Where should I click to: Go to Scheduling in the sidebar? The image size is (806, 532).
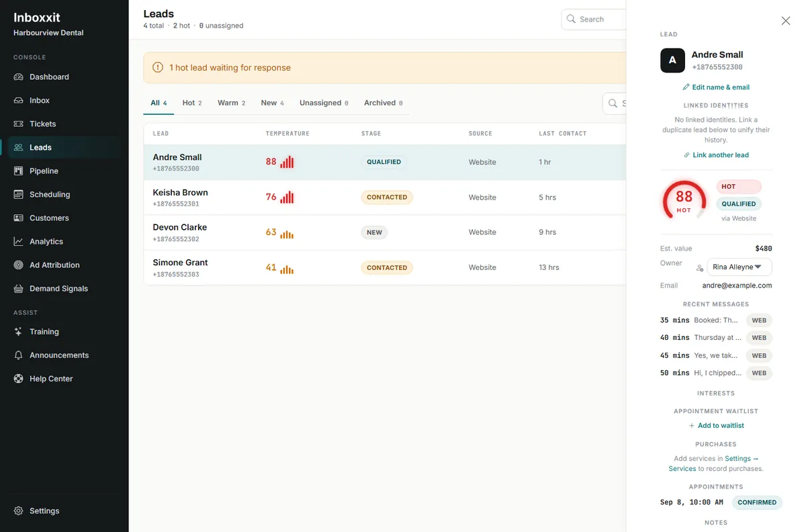tap(64, 195)
